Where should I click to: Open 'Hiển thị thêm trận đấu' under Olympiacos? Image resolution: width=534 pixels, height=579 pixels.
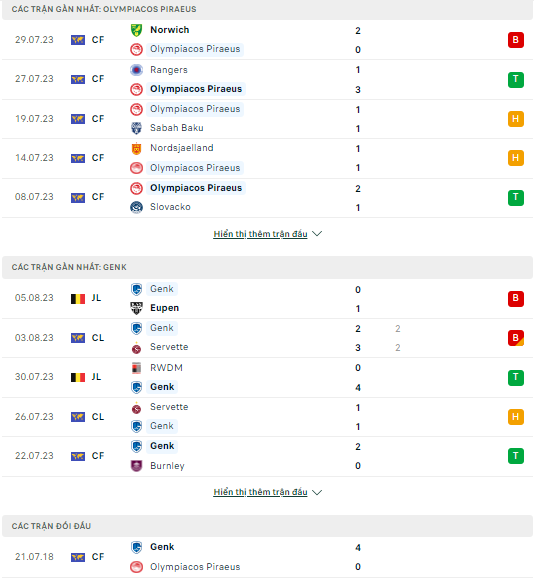click(x=260, y=234)
